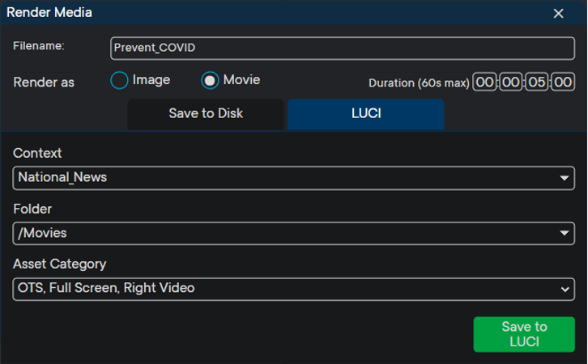This screenshot has height=364, width=588.
Task: Close the Render Media dialog
Action: click(558, 13)
